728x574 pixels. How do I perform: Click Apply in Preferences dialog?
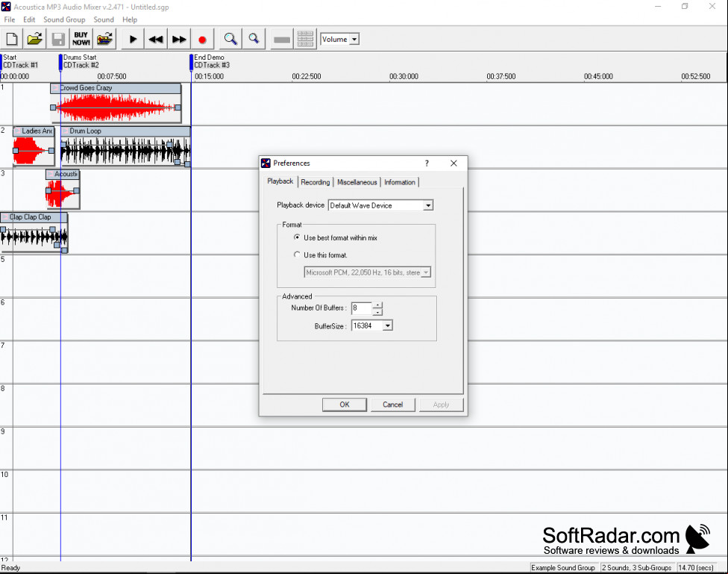point(441,405)
